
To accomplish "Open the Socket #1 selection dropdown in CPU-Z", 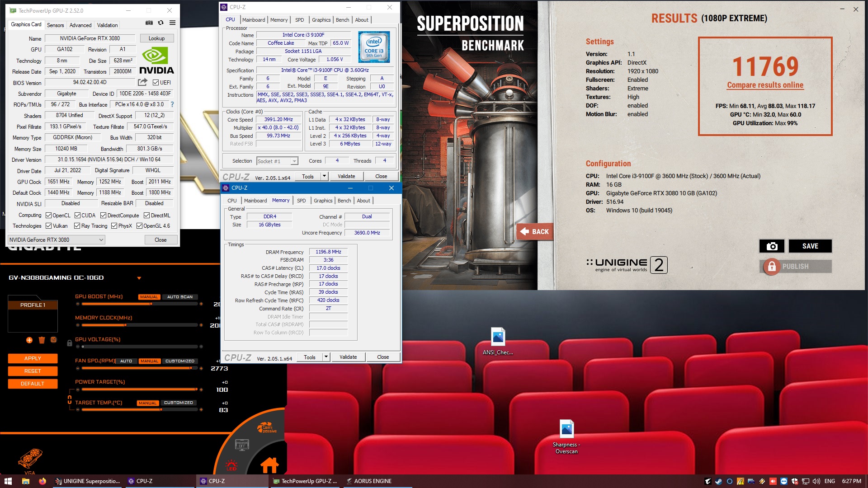I will pos(277,161).
